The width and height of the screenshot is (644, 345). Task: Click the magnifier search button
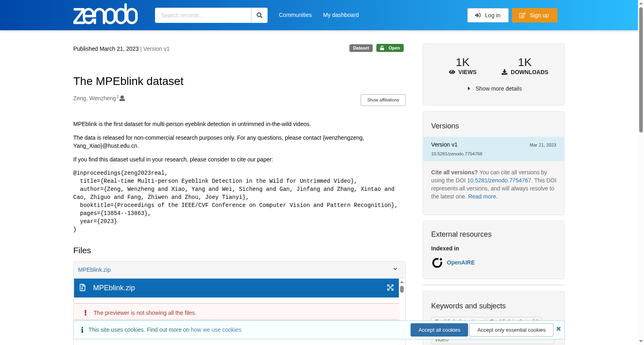click(259, 15)
